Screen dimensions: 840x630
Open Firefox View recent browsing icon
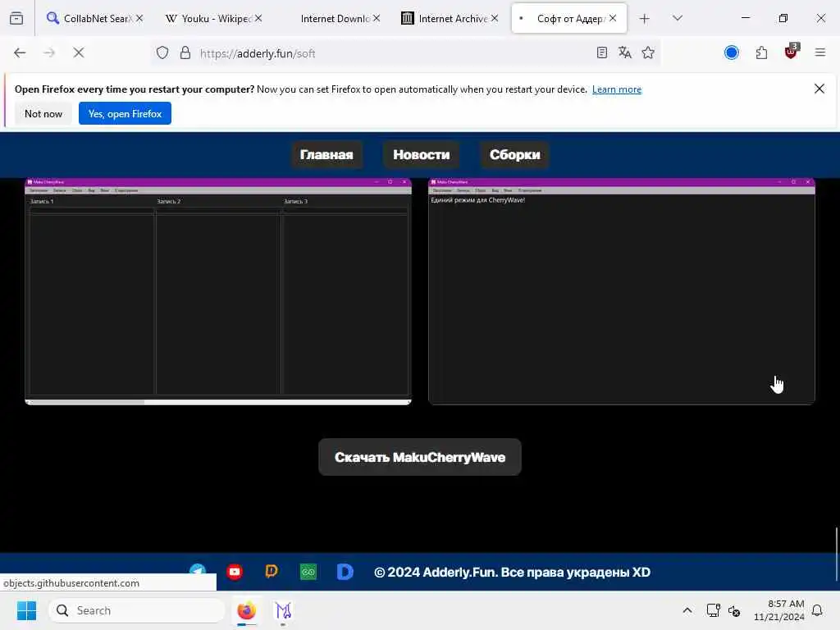point(16,18)
